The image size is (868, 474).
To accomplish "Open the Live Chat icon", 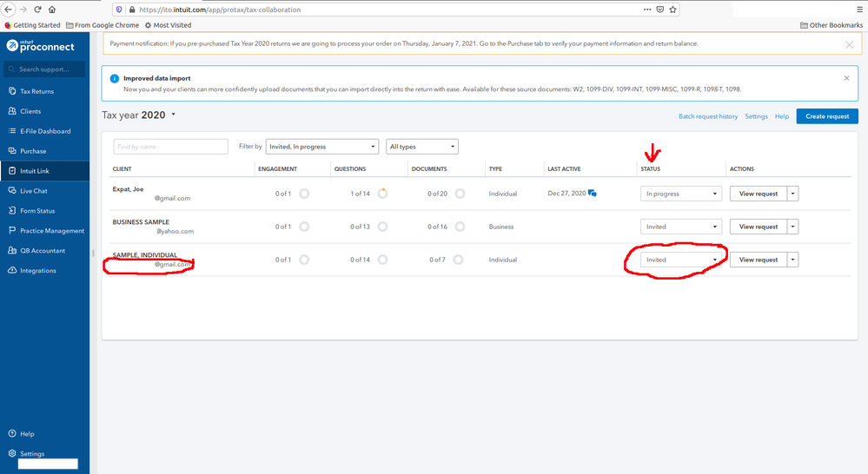I will coord(12,191).
